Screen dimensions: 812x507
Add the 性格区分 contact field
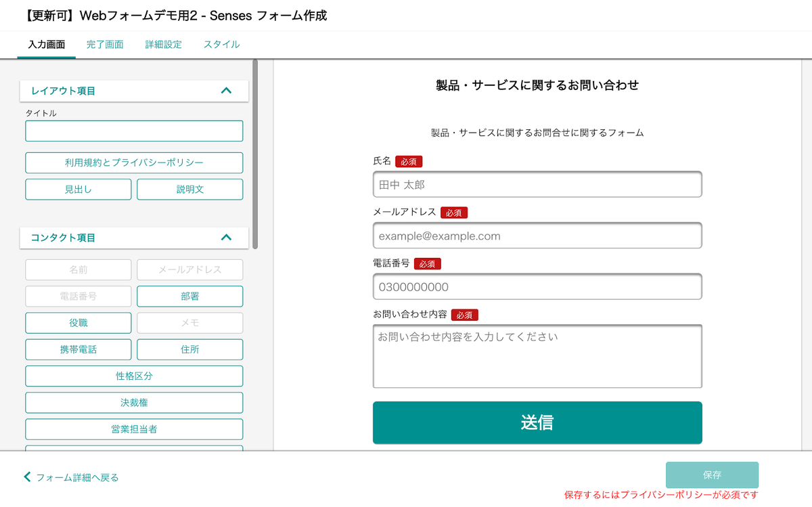tap(134, 376)
